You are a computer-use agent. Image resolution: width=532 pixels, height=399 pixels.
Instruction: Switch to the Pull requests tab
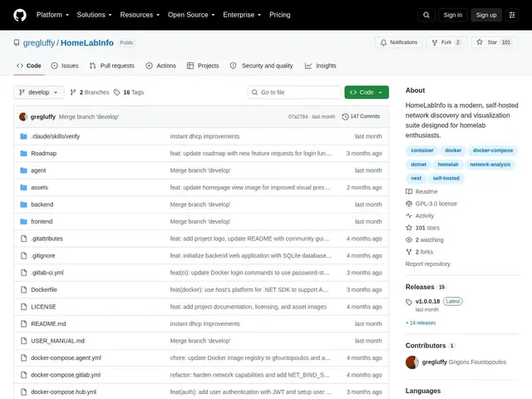pyautogui.click(x=111, y=66)
